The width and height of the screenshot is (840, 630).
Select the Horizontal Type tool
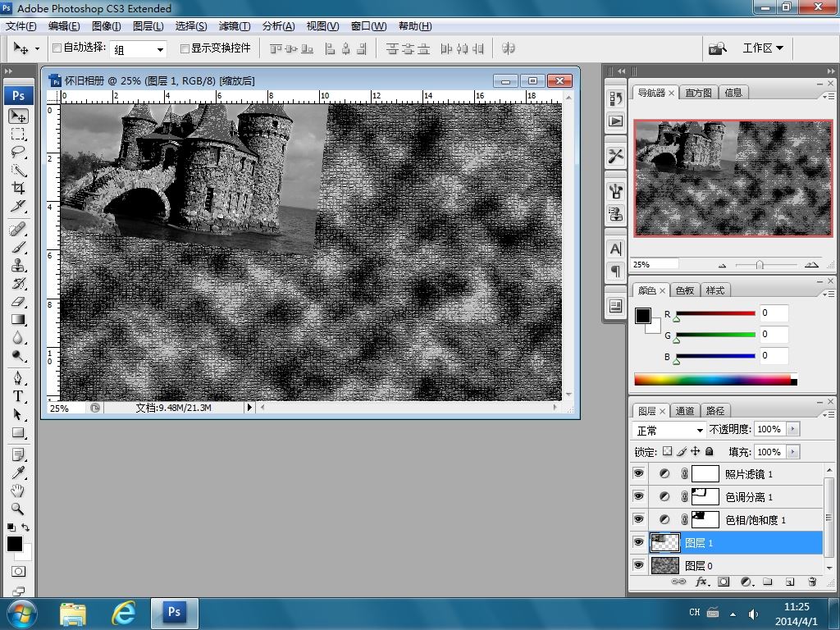[18, 395]
